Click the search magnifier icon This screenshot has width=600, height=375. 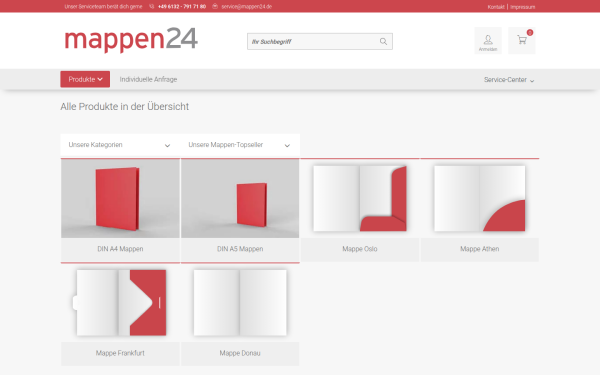click(x=383, y=41)
